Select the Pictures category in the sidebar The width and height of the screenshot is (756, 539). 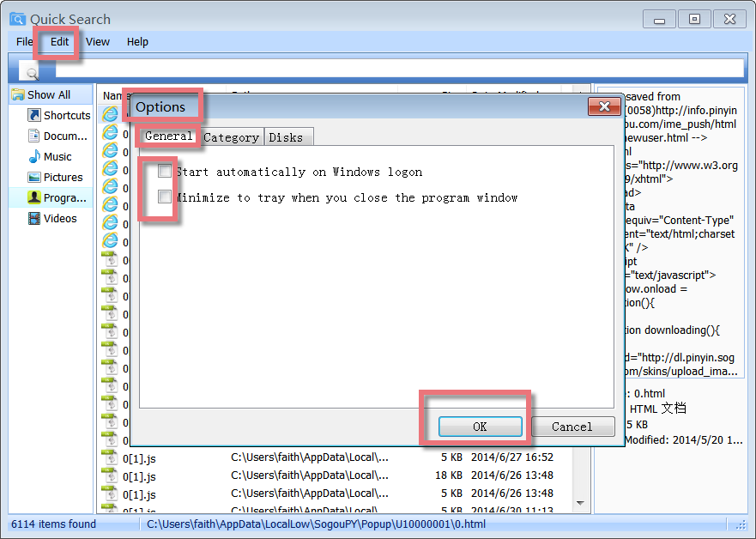55,177
